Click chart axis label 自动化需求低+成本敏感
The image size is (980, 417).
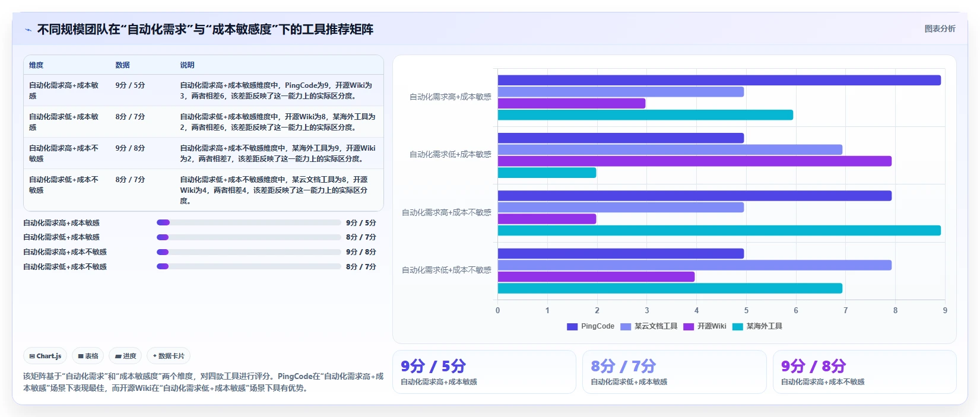click(451, 155)
